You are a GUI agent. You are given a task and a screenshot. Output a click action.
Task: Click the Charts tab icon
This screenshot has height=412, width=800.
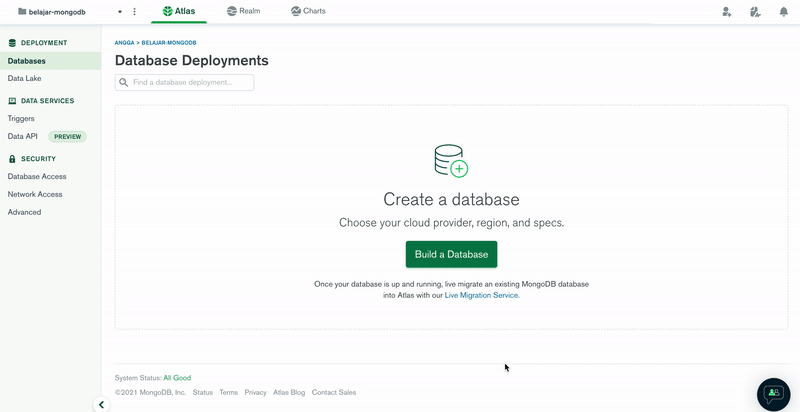click(x=295, y=11)
